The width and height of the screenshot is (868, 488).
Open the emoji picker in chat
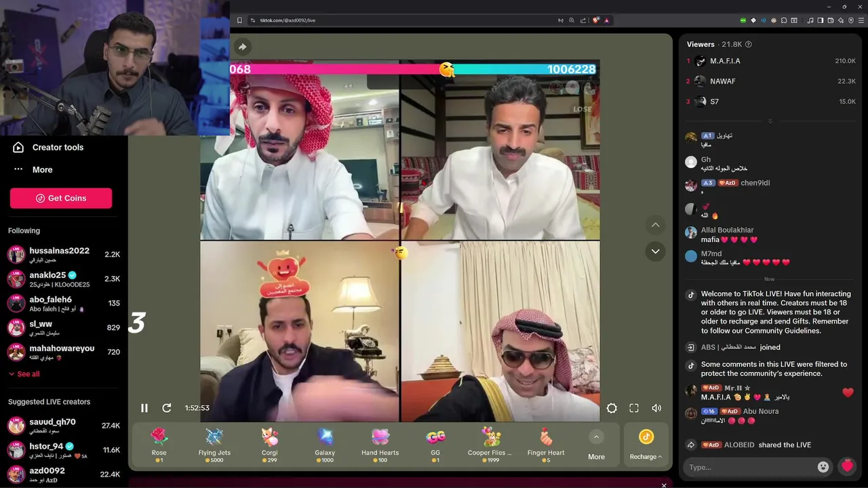tap(823, 467)
